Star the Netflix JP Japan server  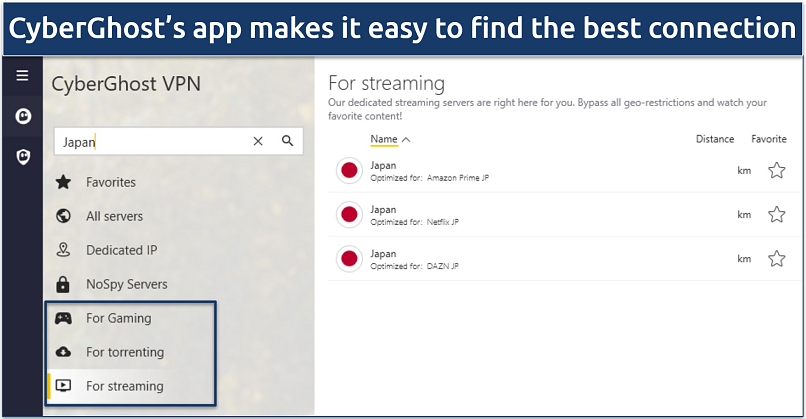tap(776, 215)
